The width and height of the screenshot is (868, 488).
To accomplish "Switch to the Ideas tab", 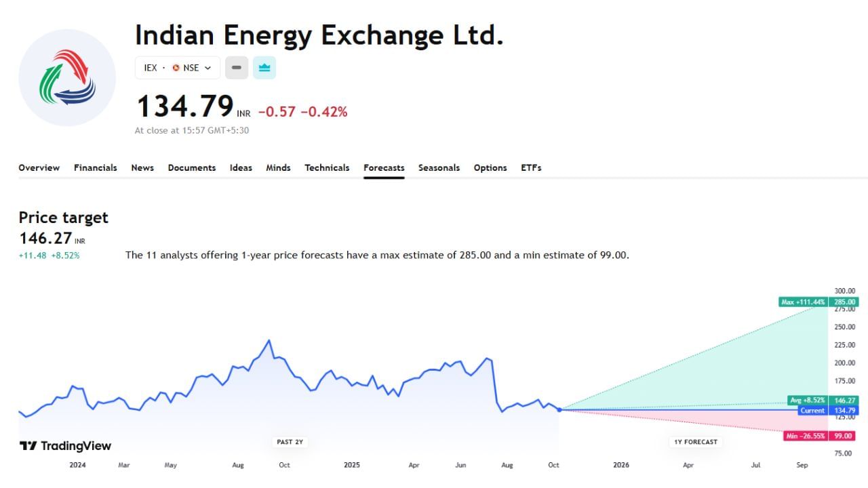I will (x=241, y=167).
